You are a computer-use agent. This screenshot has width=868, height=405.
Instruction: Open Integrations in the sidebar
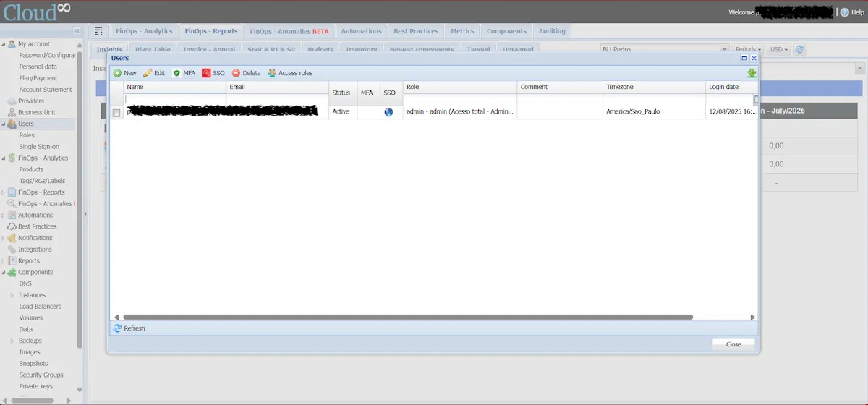(x=35, y=250)
